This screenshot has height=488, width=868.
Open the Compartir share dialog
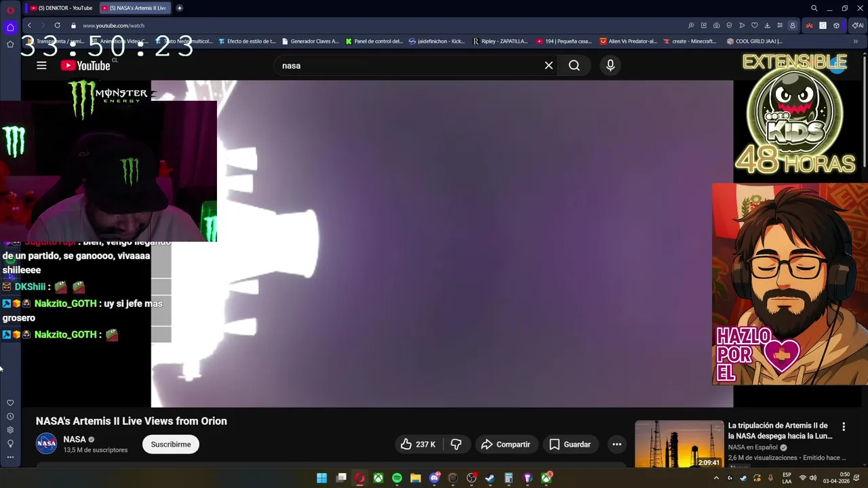tap(505, 445)
